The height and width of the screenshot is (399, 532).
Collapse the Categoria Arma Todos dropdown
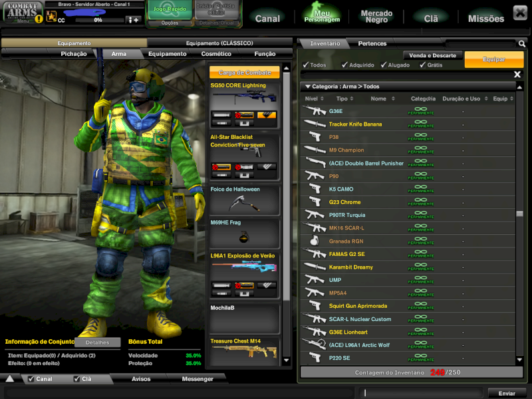point(308,86)
